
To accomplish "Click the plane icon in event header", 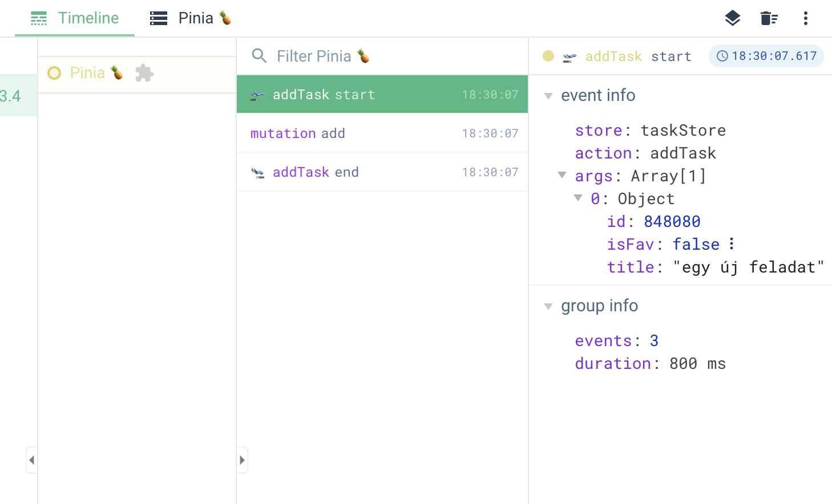I will tap(570, 57).
